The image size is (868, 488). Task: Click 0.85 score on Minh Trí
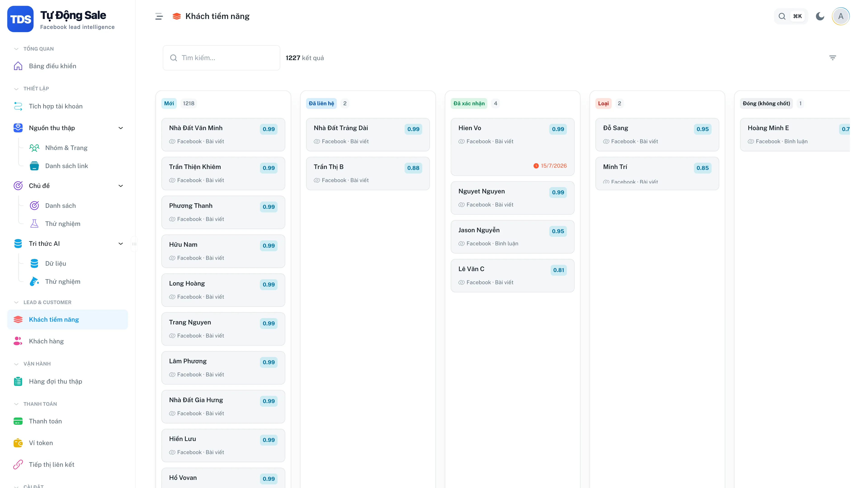tap(702, 168)
